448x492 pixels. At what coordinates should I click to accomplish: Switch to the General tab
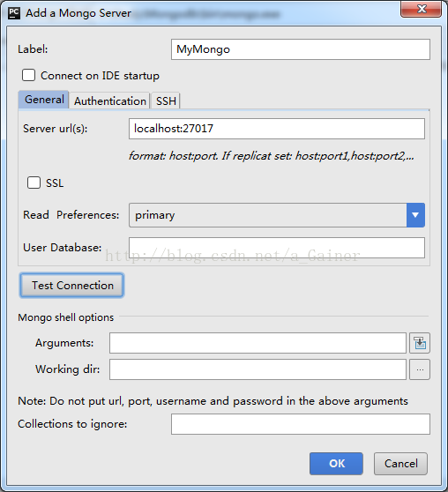tap(43, 100)
